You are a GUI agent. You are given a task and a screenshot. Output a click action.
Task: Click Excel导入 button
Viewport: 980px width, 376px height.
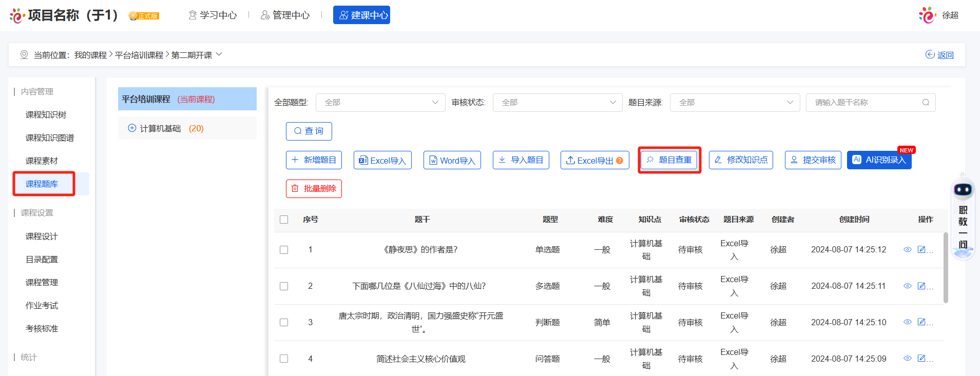click(382, 160)
